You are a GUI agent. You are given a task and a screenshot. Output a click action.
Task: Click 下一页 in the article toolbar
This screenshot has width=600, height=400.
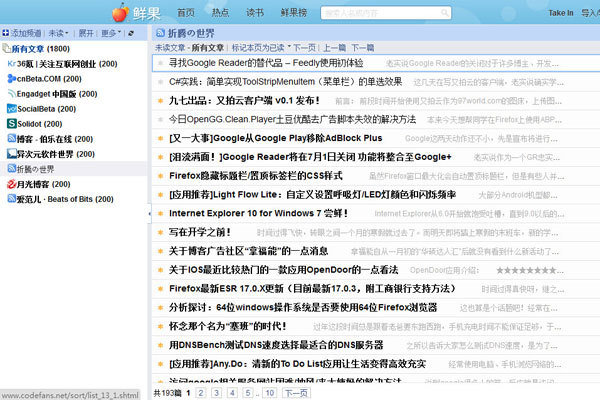pos(304,48)
